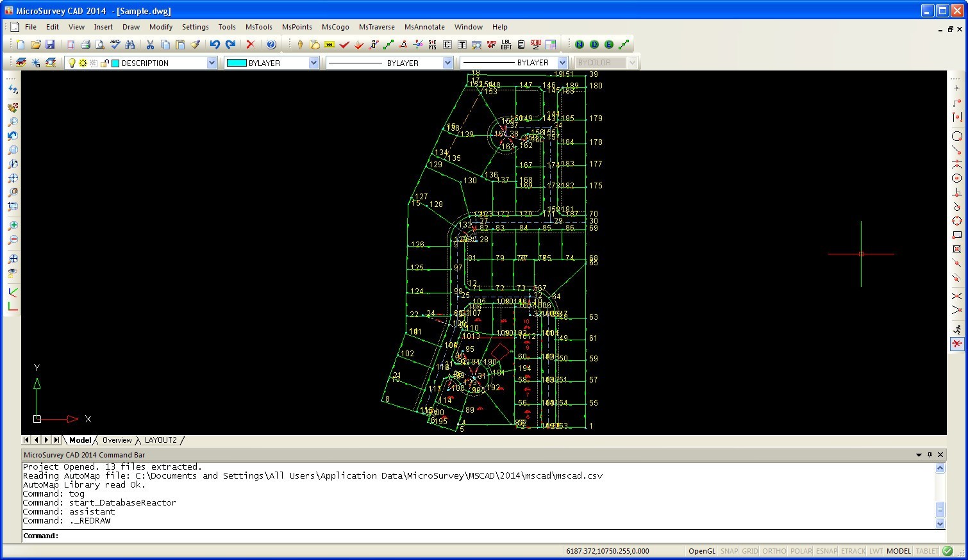The height and width of the screenshot is (560, 968).
Task: Click the Zoom In plus magnifier icon
Action: tap(12, 226)
